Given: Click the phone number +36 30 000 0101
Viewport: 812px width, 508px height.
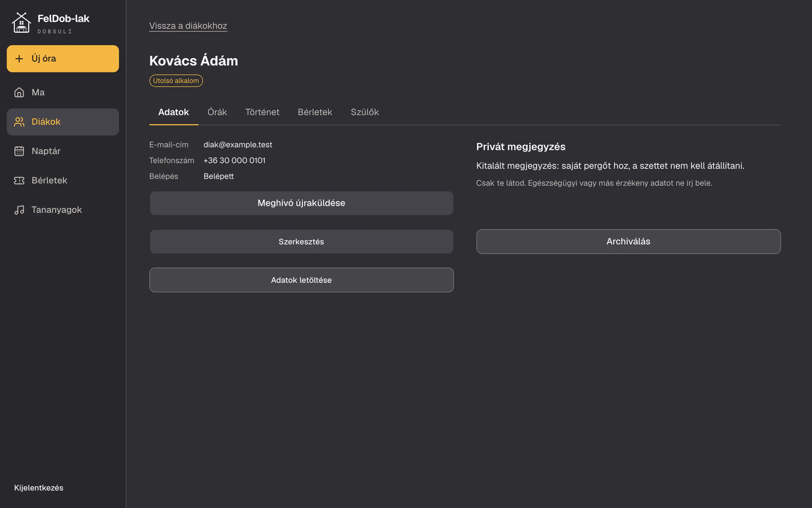Looking at the screenshot, I should click(235, 161).
